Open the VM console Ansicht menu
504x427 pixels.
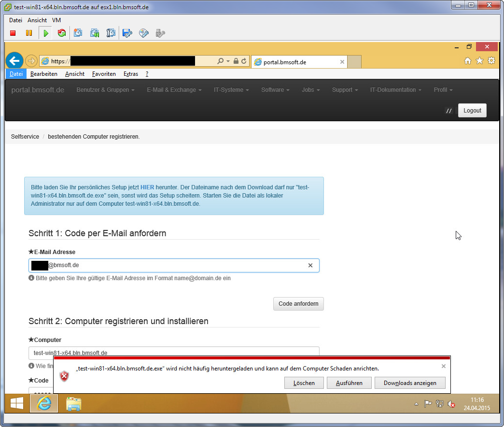pos(37,20)
